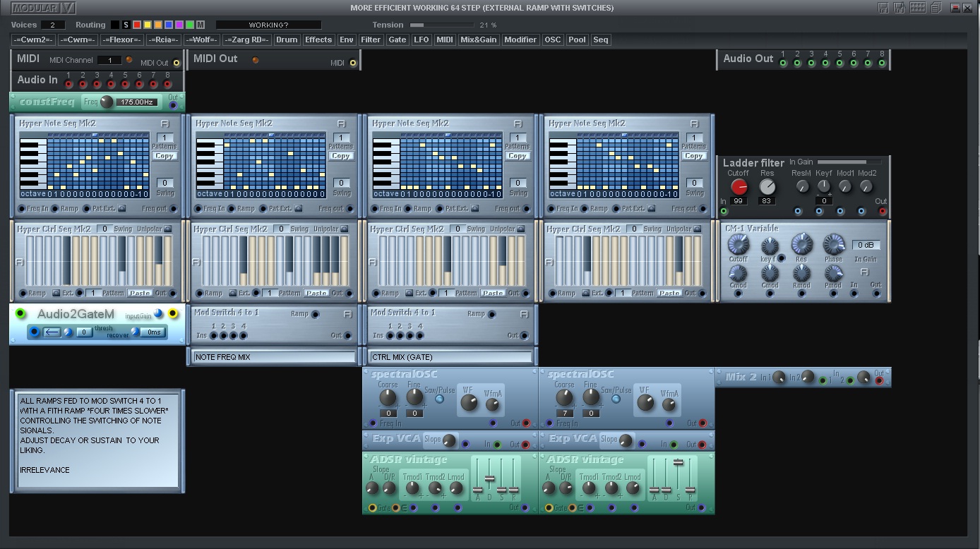Toggle Unipolar on the first Hyper Ctrl Seq
Screen dimensions: 980x549
(167, 229)
